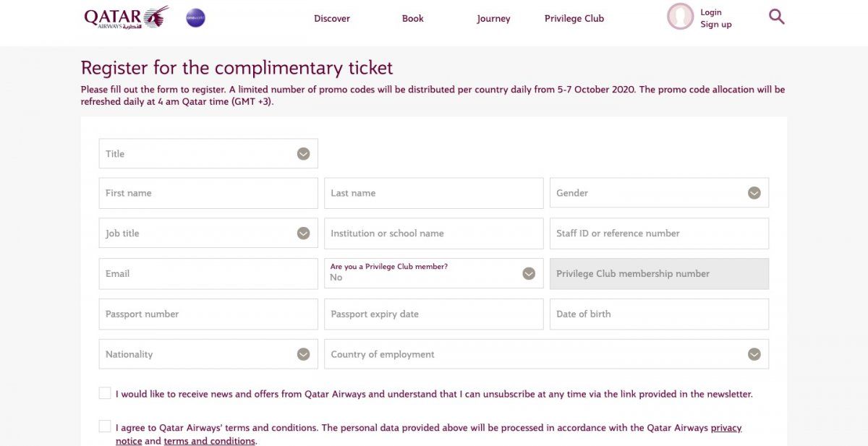Click the Qatar Airways logo

tap(126, 17)
